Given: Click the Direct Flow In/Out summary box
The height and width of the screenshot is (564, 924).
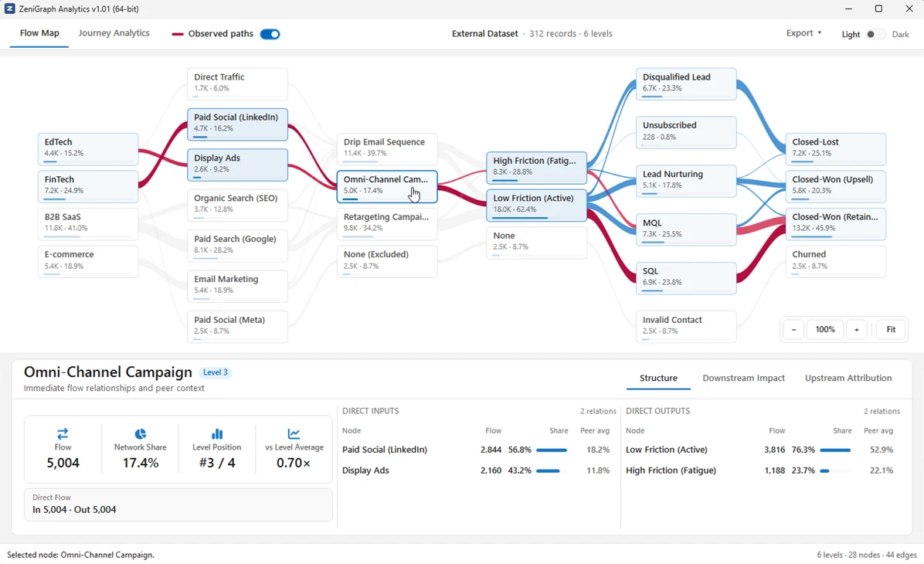Looking at the screenshot, I should 178,505.
